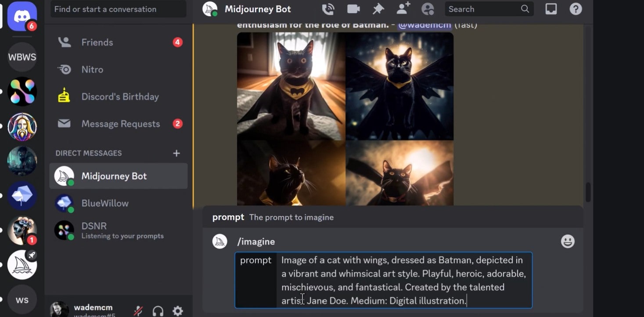This screenshot has width=644, height=317.
Task: Start a video call icon in header
Action: click(353, 9)
